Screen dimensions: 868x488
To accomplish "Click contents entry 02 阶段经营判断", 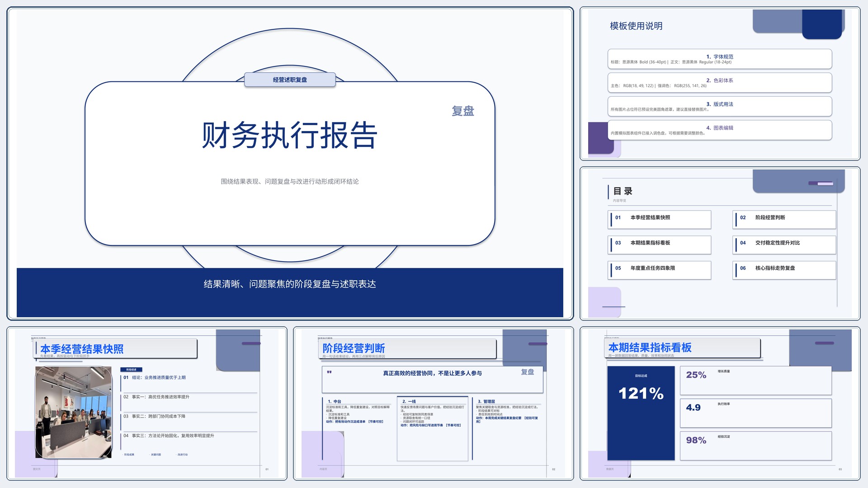I will coord(784,220).
